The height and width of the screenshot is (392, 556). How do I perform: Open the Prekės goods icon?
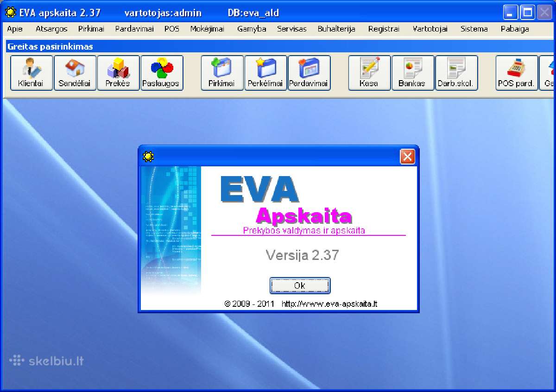point(118,73)
